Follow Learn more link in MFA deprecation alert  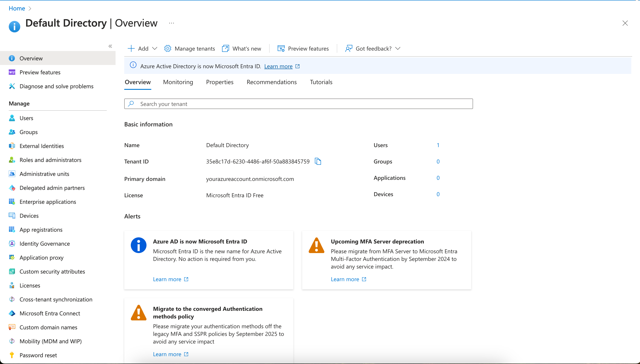point(345,279)
